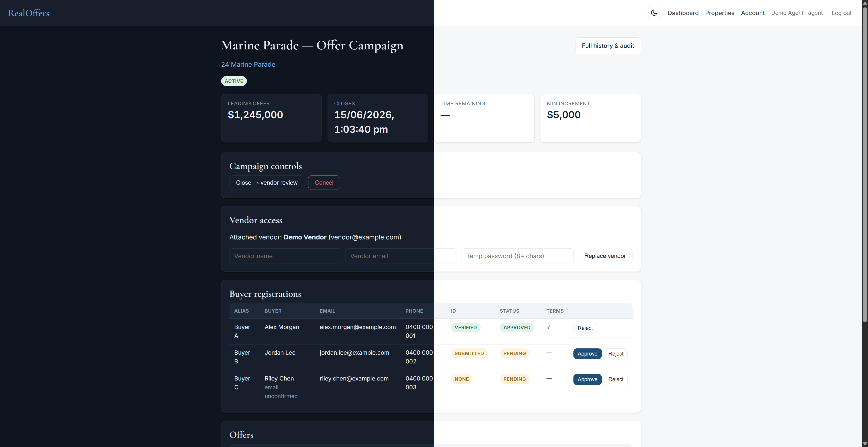Click the Attached vendor: Demo Vendor text

tap(315, 237)
